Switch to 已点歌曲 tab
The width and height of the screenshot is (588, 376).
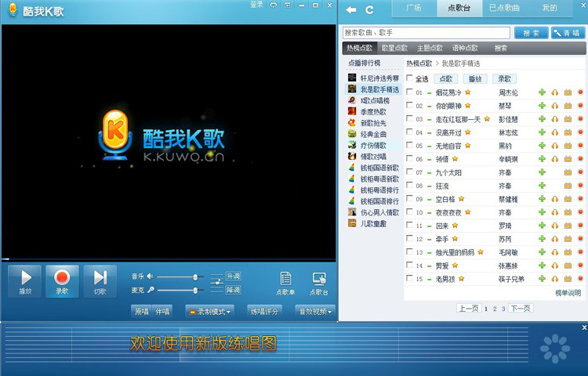pos(504,8)
